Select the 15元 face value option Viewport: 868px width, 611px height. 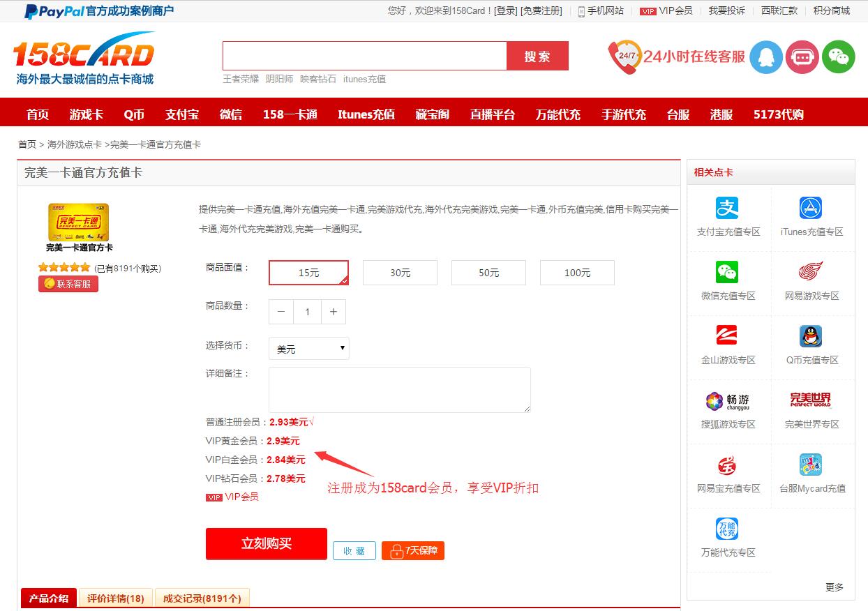pos(308,273)
